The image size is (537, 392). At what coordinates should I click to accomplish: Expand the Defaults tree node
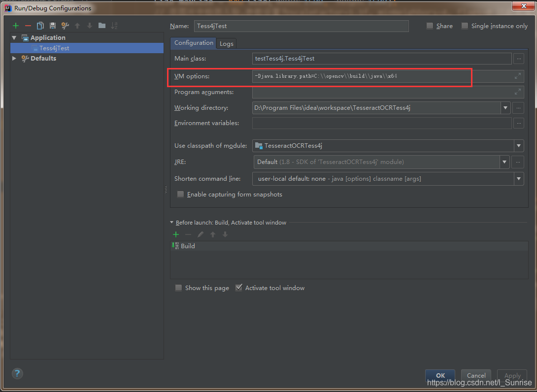[x=14, y=58]
